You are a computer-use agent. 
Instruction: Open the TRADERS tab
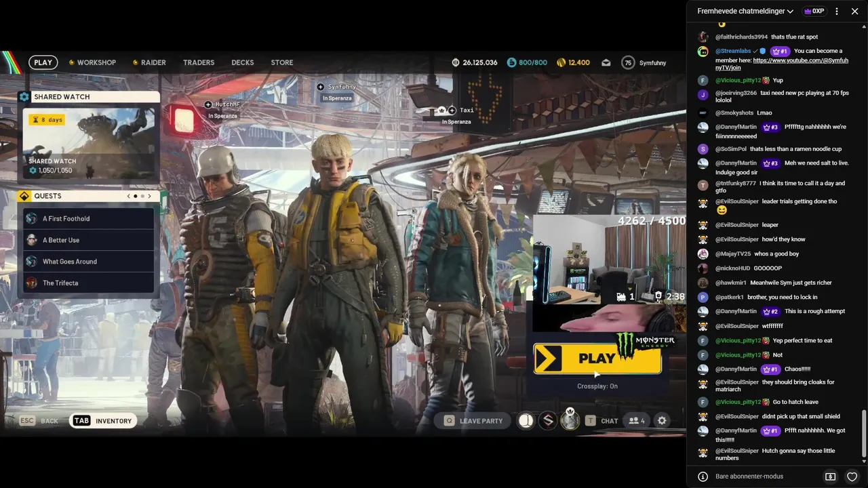199,62
